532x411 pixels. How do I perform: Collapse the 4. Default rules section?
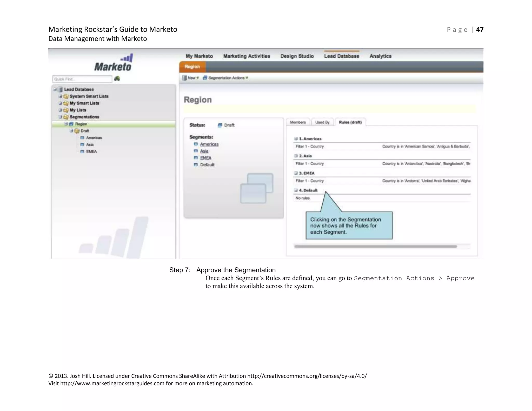(x=296, y=190)
